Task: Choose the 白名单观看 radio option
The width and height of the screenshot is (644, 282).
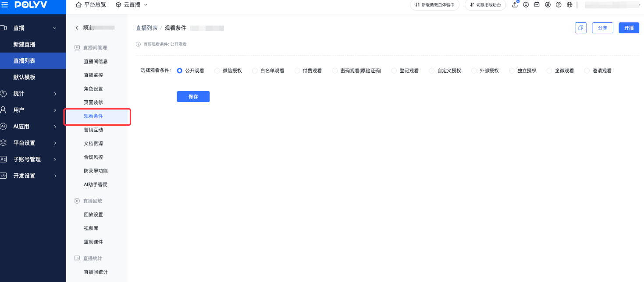Action: pyautogui.click(x=255, y=70)
